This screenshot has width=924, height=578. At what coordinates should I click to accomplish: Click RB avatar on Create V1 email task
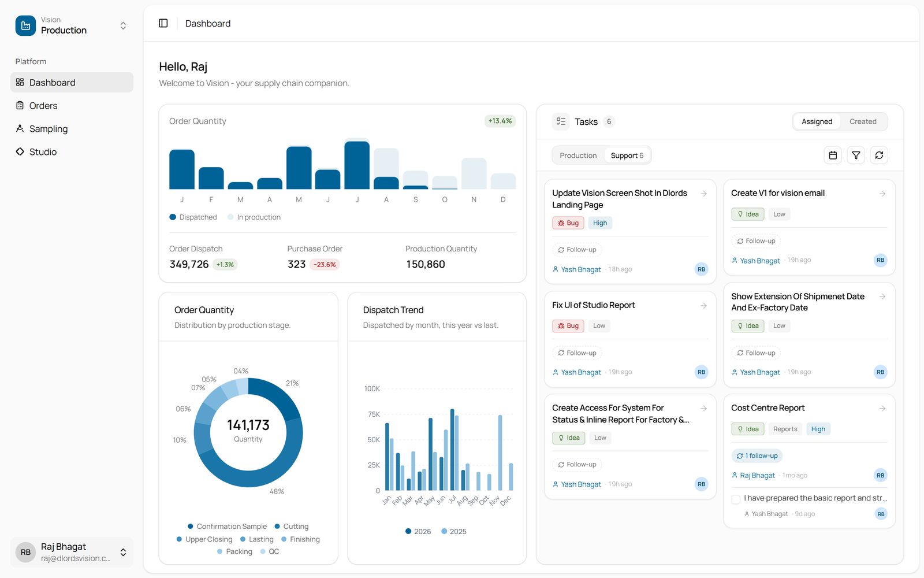pyautogui.click(x=880, y=260)
